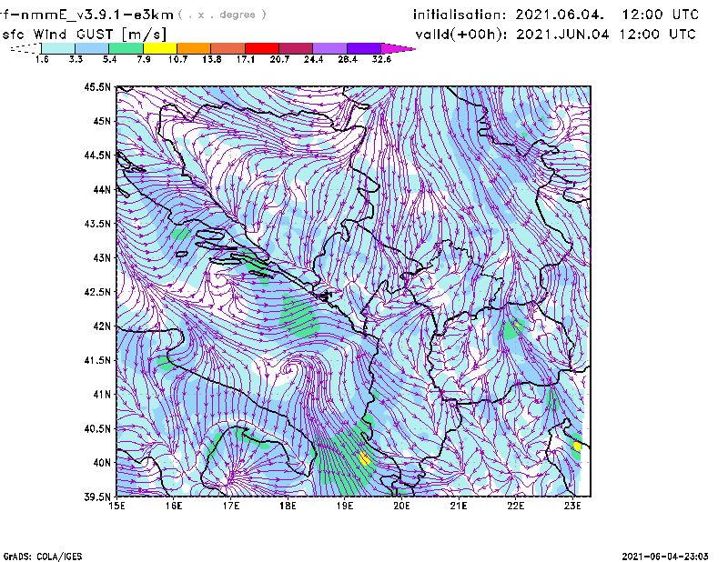Click the '23E' longitude label
The height and width of the screenshot is (562, 728).
573,506
